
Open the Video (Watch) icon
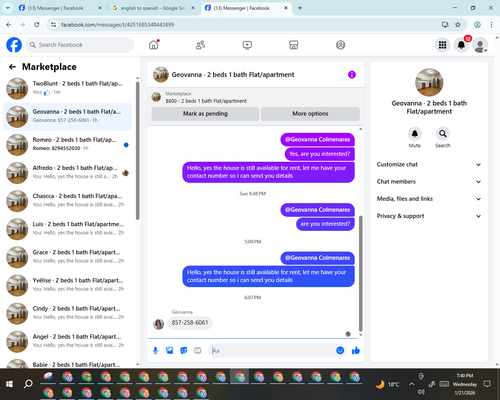(247, 45)
